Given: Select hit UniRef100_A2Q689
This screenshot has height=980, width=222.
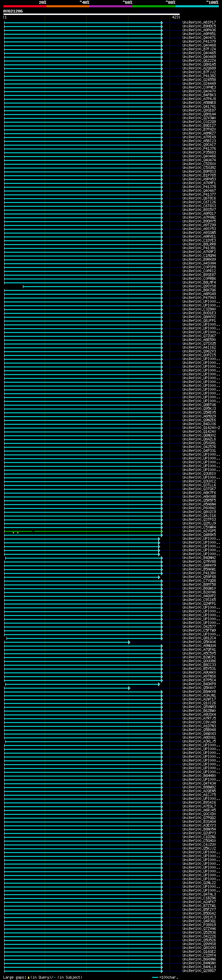Looking at the screenshot, I should pyautogui.click(x=199, y=68).
